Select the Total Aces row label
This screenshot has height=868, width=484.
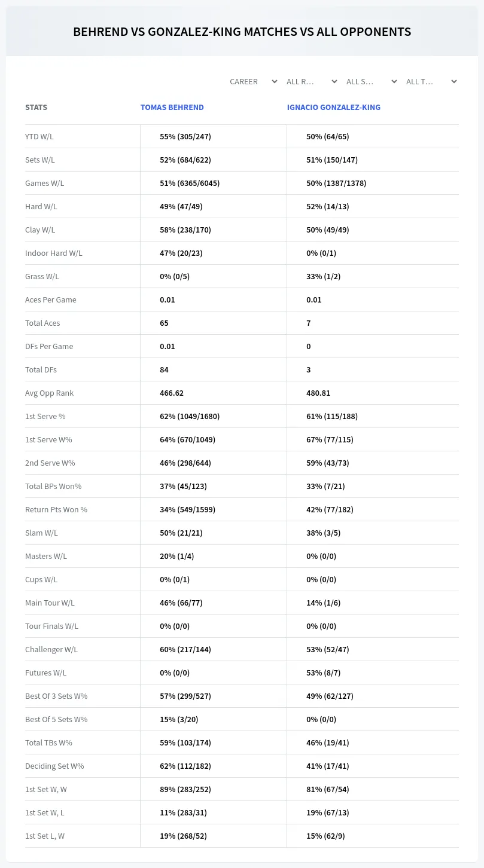(42, 323)
